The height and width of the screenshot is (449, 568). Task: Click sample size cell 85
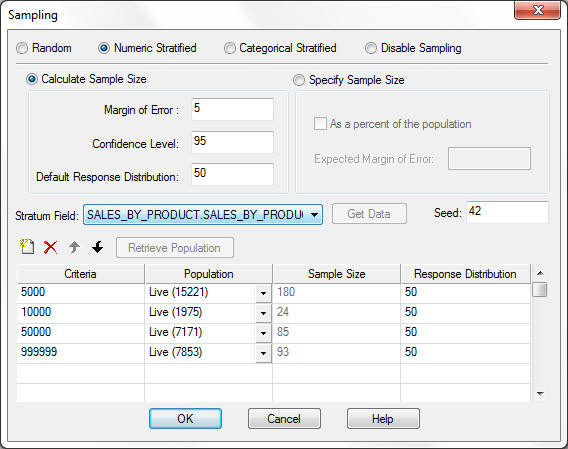pos(337,332)
